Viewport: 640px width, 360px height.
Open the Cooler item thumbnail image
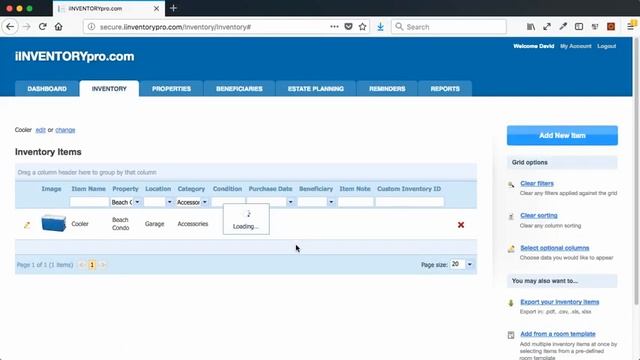(x=53, y=223)
